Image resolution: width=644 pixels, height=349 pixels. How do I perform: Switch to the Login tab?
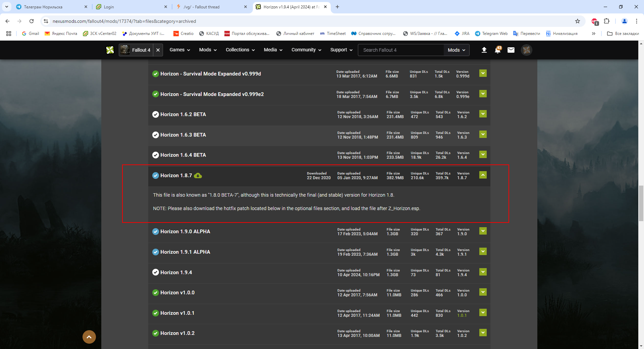131,7
